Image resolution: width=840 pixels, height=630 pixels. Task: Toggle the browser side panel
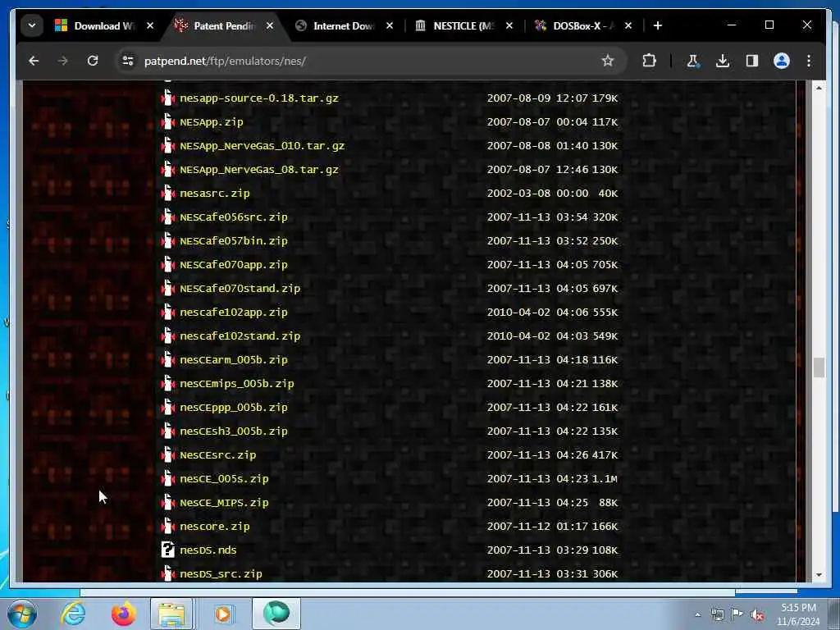pyautogui.click(x=751, y=61)
